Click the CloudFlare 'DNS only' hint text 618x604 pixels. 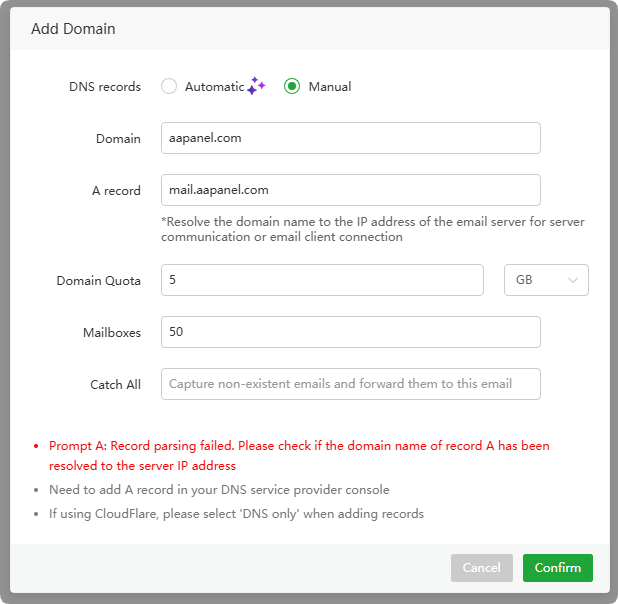point(236,514)
